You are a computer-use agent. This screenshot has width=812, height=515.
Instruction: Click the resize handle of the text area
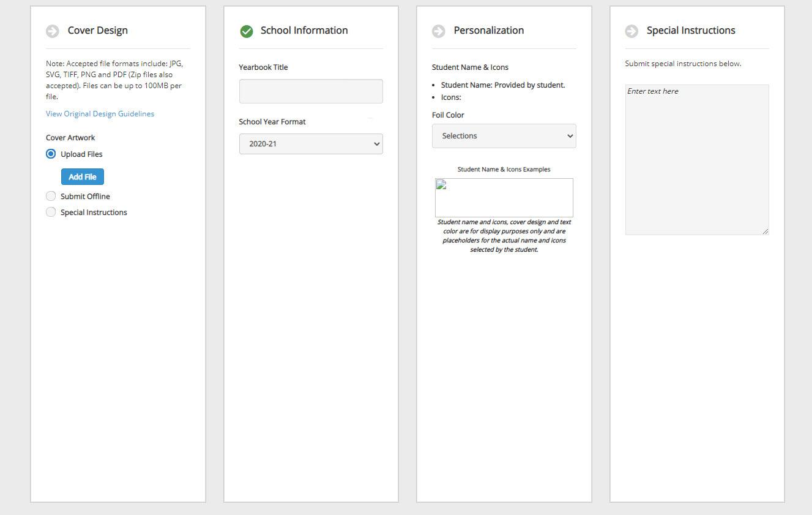[765, 231]
